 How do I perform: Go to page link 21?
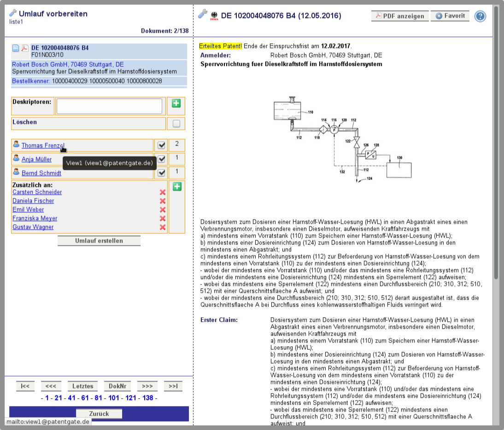(58, 398)
